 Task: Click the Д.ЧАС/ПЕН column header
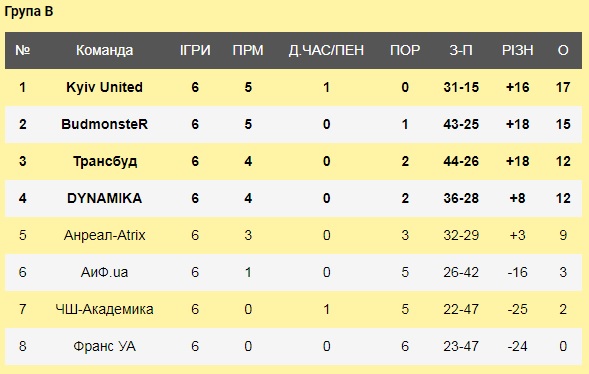pyautogui.click(x=326, y=50)
